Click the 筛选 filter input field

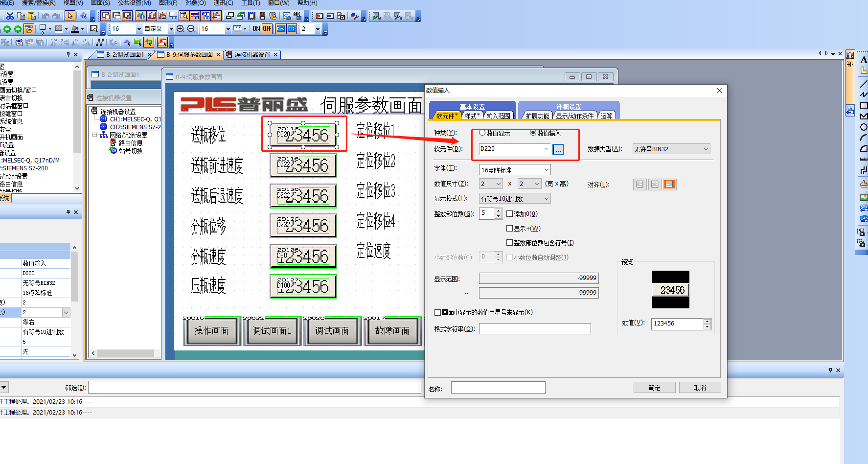[254, 388]
